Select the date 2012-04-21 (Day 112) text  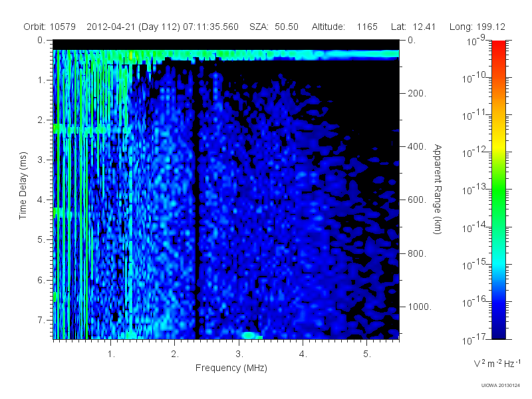[134, 27]
